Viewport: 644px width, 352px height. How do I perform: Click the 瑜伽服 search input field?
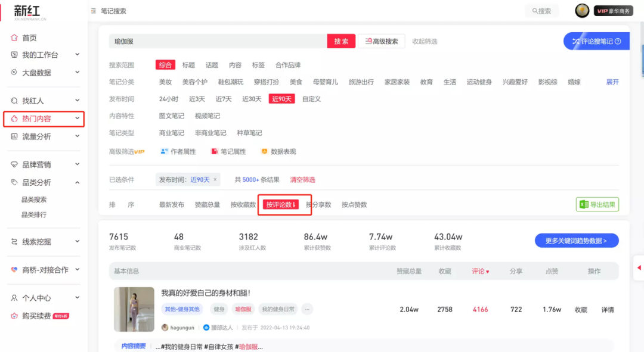[x=218, y=41]
